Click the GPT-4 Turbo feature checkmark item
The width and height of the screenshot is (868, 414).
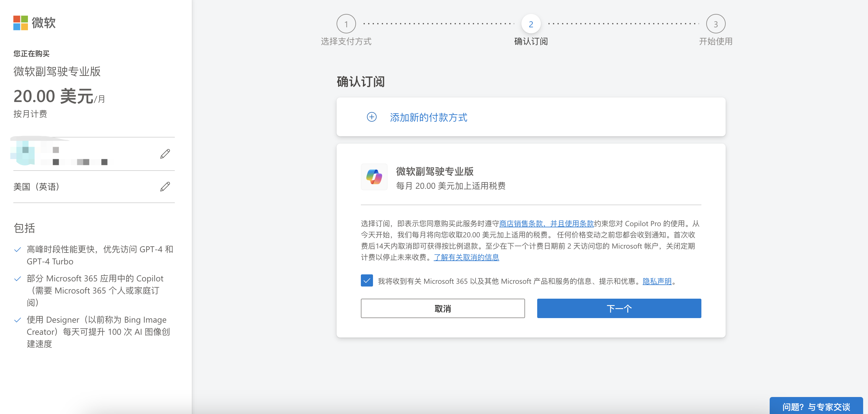(94, 255)
